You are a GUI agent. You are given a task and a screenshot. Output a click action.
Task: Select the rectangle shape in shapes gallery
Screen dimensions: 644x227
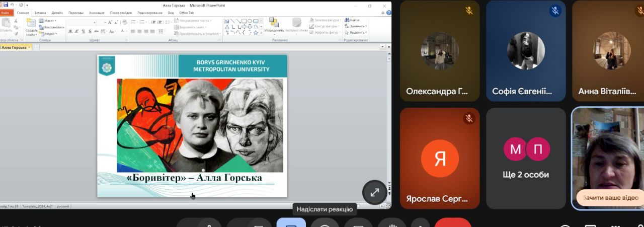click(244, 21)
